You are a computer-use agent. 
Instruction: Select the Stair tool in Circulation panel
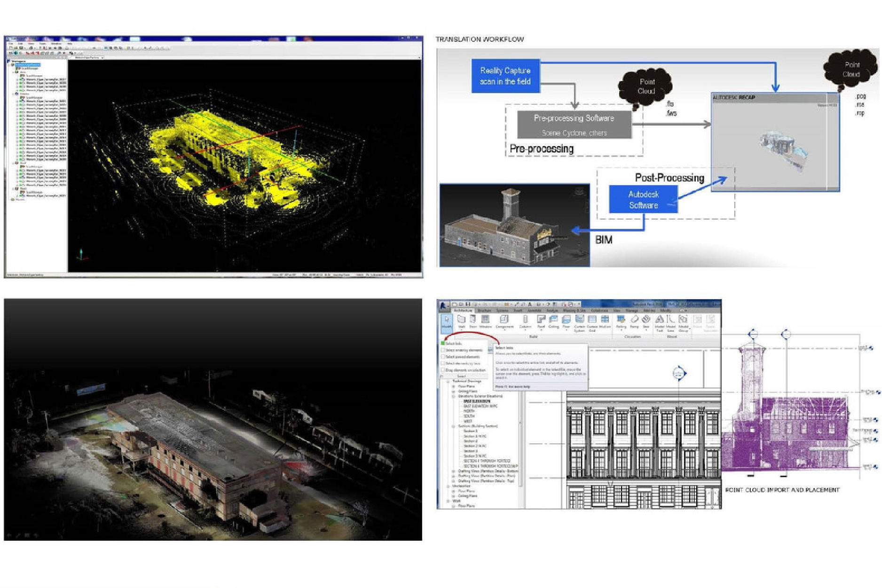(x=646, y=322)
